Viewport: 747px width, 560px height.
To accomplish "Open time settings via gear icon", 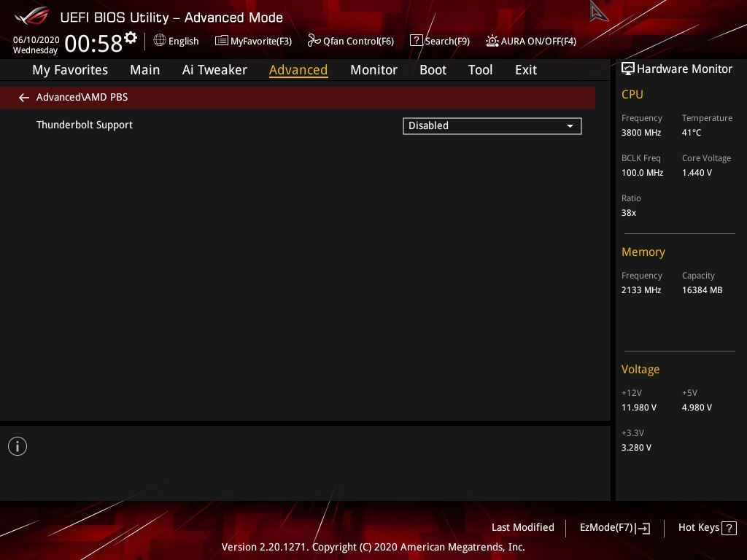I will (x=131, y=37).
